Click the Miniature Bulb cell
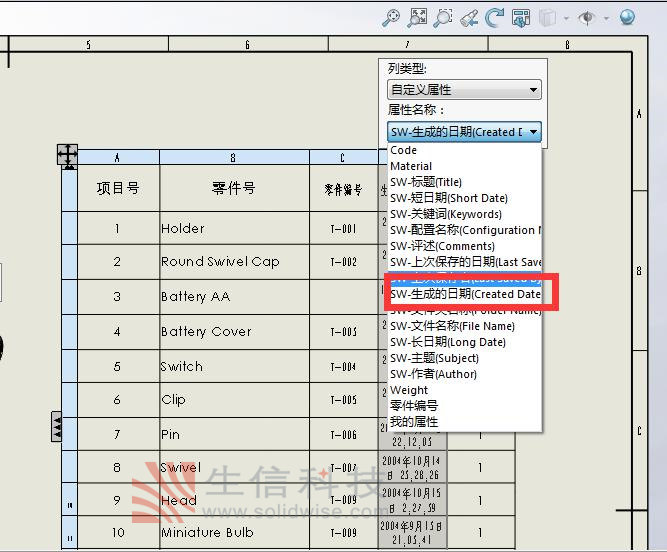 coord(234,532)
